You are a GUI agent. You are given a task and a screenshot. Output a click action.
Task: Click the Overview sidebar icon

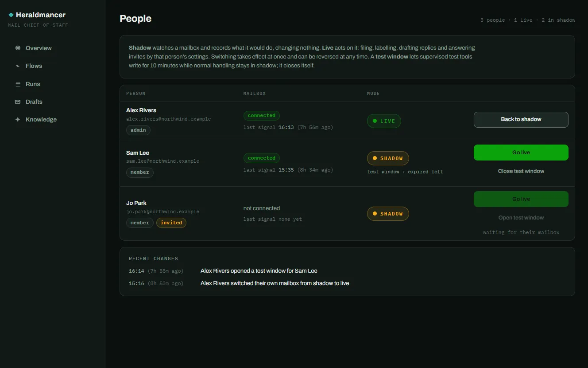pos(18,48)
